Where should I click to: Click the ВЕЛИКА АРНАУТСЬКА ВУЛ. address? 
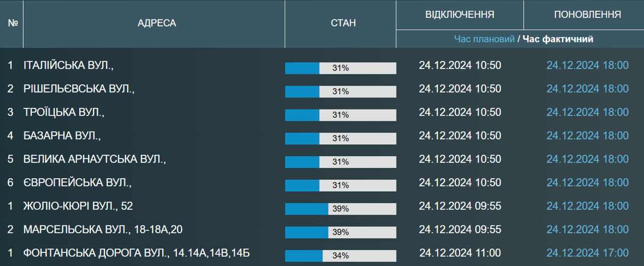95,159
